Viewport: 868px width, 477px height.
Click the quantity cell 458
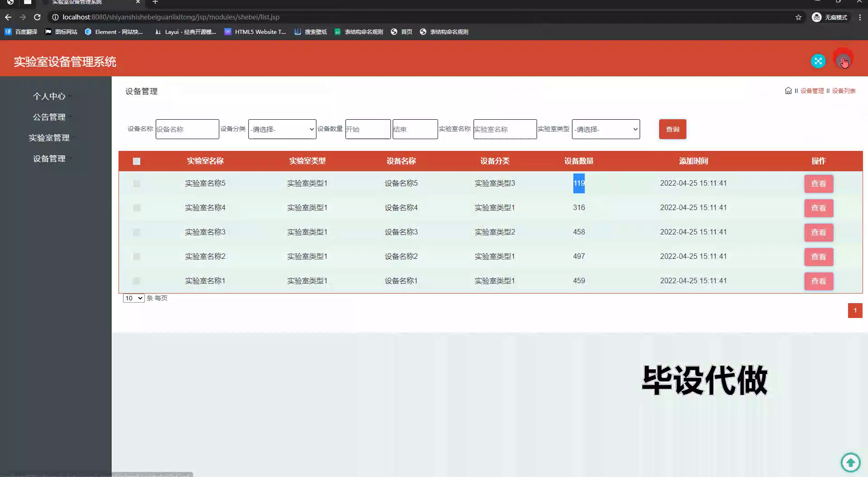pos(579,232)
